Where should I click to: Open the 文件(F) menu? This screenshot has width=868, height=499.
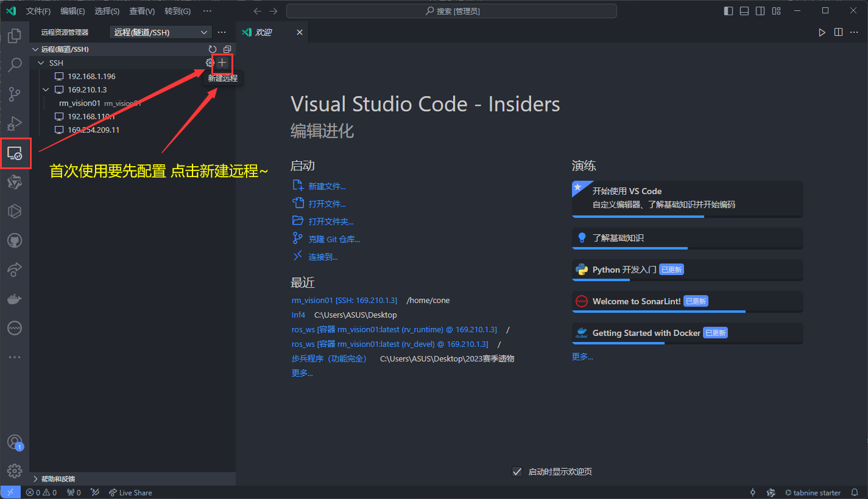pos(38,11)
